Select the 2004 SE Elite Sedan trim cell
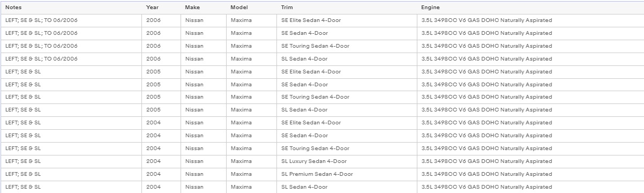The image size is (644, 193). coord(347,123)
